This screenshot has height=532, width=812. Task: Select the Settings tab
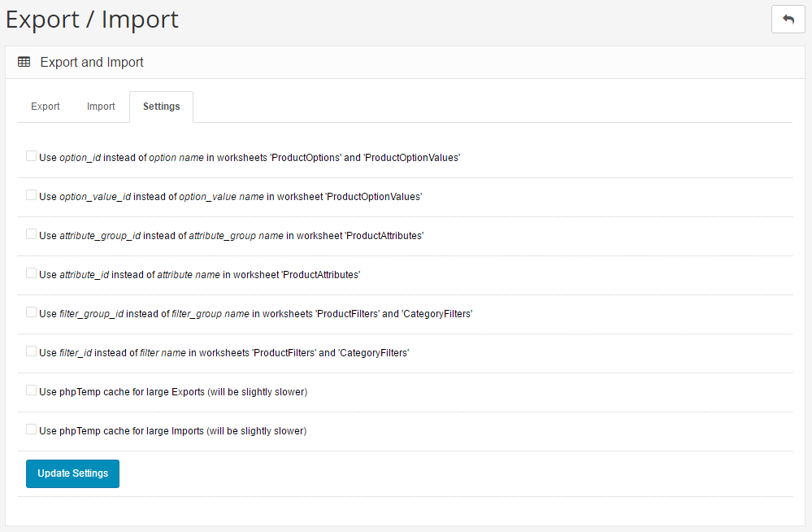coord(162,107)
